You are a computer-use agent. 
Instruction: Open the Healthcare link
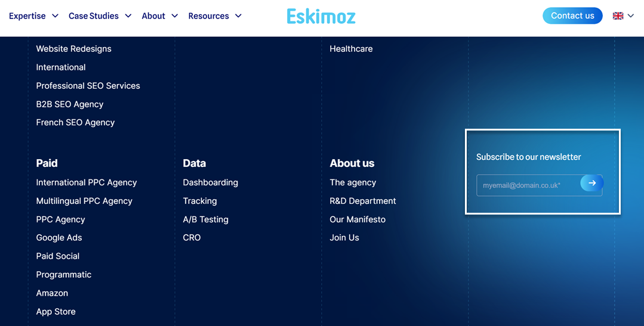tap(351, 49)
